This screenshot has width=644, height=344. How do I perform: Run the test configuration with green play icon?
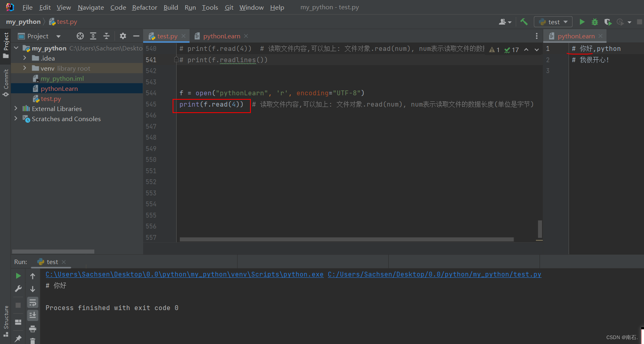(x=582, y=22)
